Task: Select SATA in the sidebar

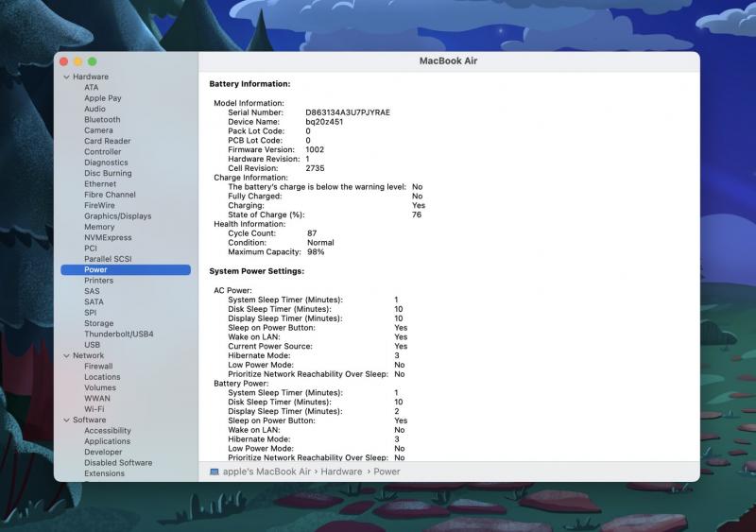Action: tap(94, 301)
